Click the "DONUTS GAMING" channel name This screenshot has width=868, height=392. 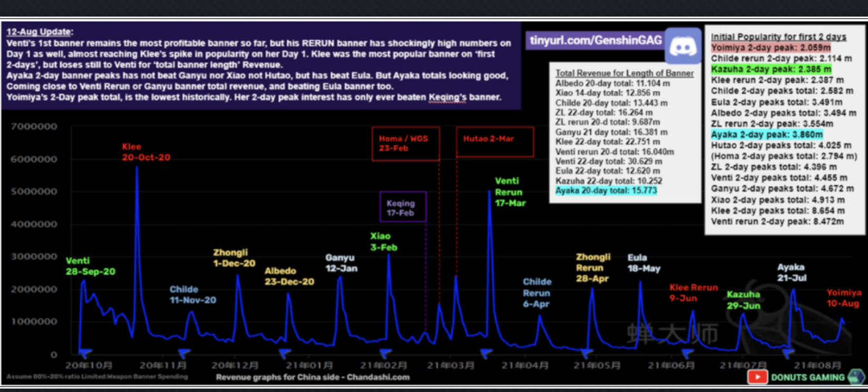point(808,377)
